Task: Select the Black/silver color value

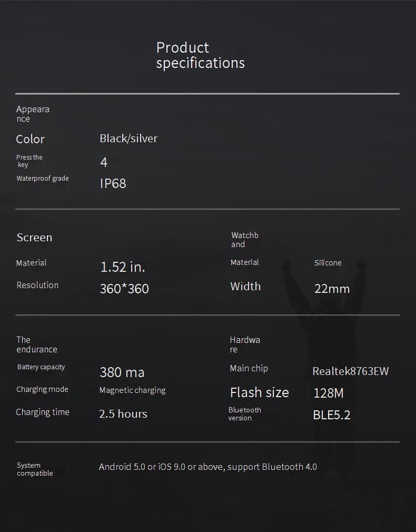Action: (x=128, y=139)
